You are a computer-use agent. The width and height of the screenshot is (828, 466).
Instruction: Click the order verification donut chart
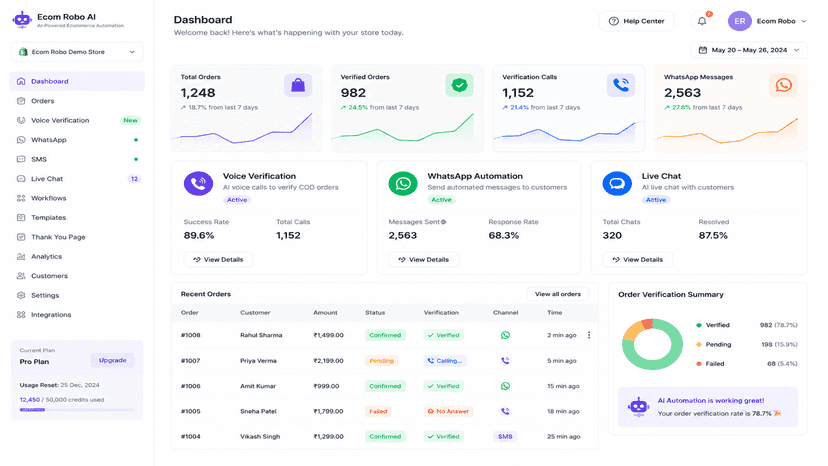[x=652, y=344]
